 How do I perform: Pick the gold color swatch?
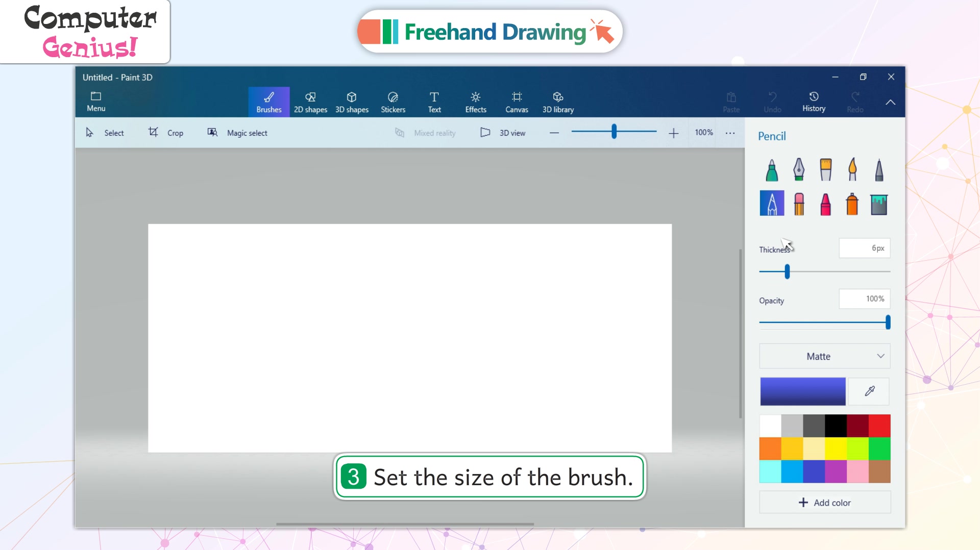pyautogui.click(x=792, y=448)
